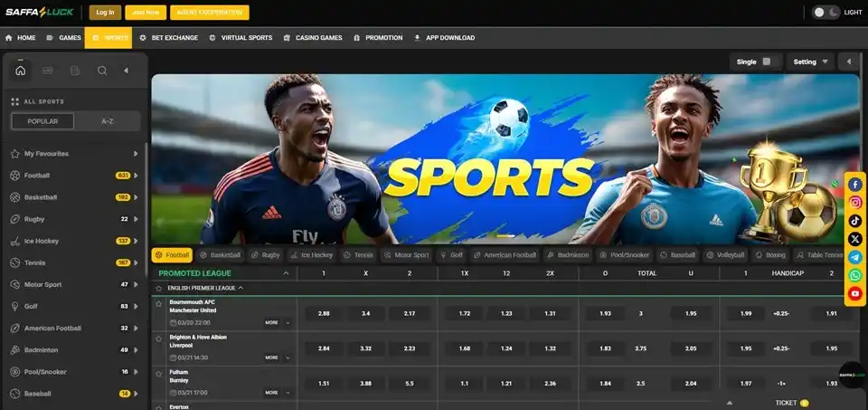Screen dimensions: 868x410
Task: Expand the Ticket panel arrow
Action: pyautogui.click(x=730, y=403)
